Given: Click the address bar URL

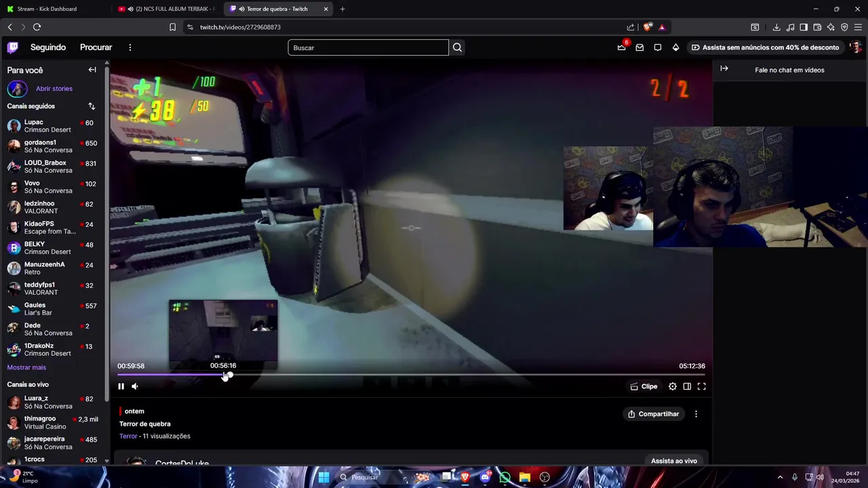Looking at the screenshot, I should [240, 27].
